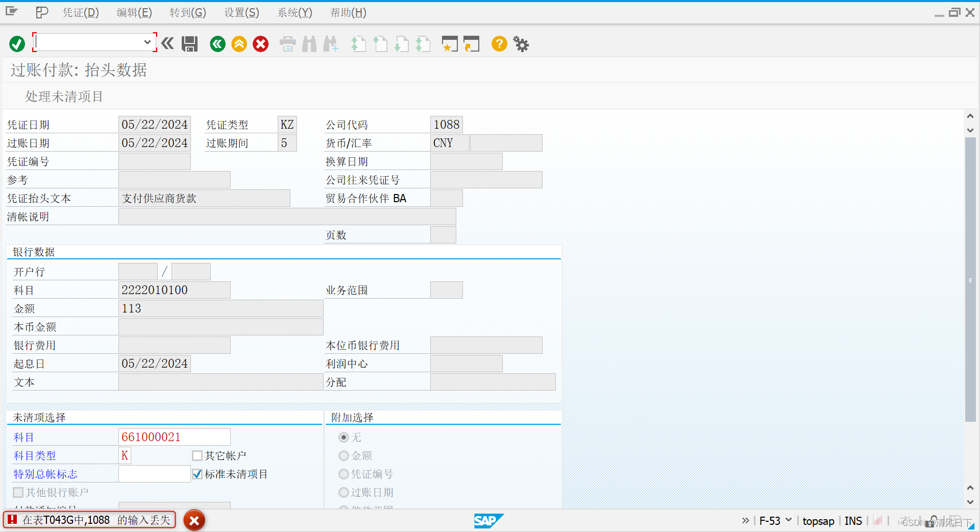Screen dimensions: 980x532
Task: Save the payment document with the disk icon
Action: click(189, 44)
